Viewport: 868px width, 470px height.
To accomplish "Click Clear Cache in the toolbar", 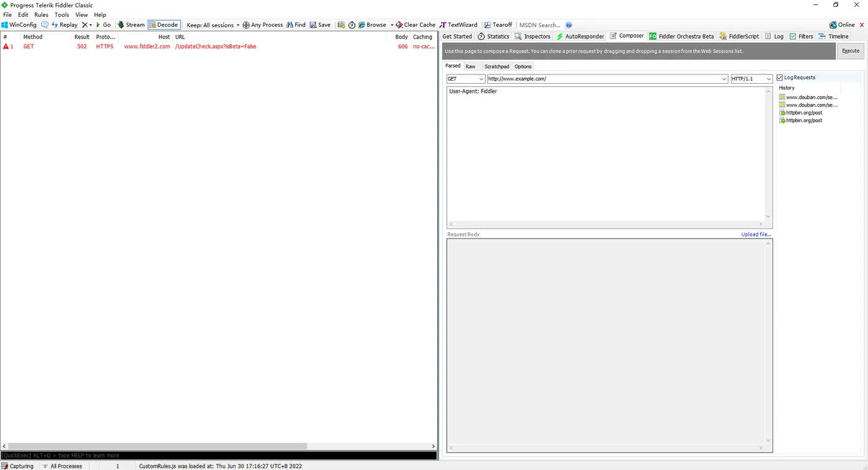I will (x=415, y=25).
